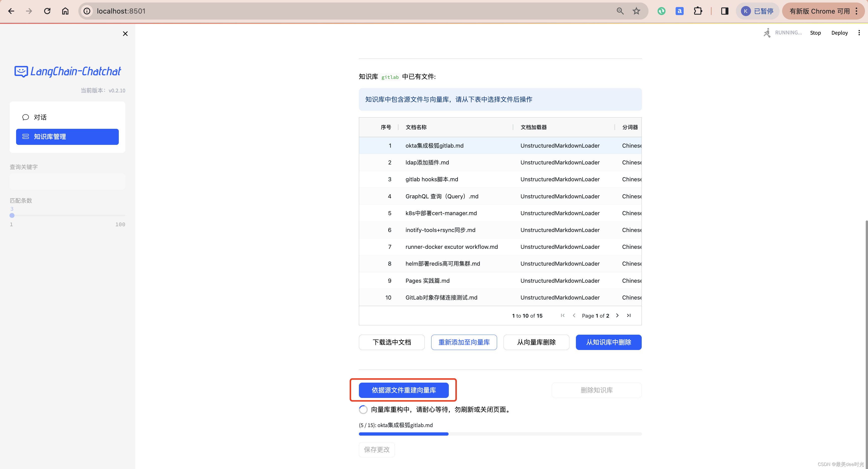This screenshot has height=469, width=868.
Task: Click the zoom magnifier icon in address bar
Action: click(x=620, y=11)
